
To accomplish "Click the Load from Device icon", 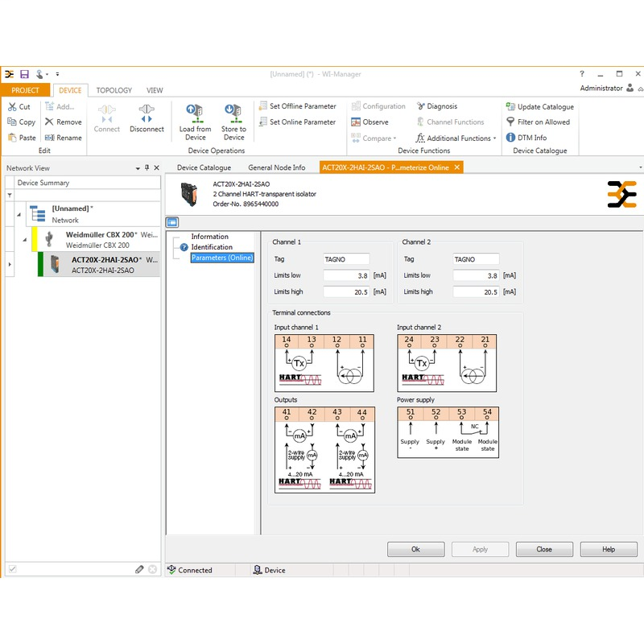I will (195, 114).
